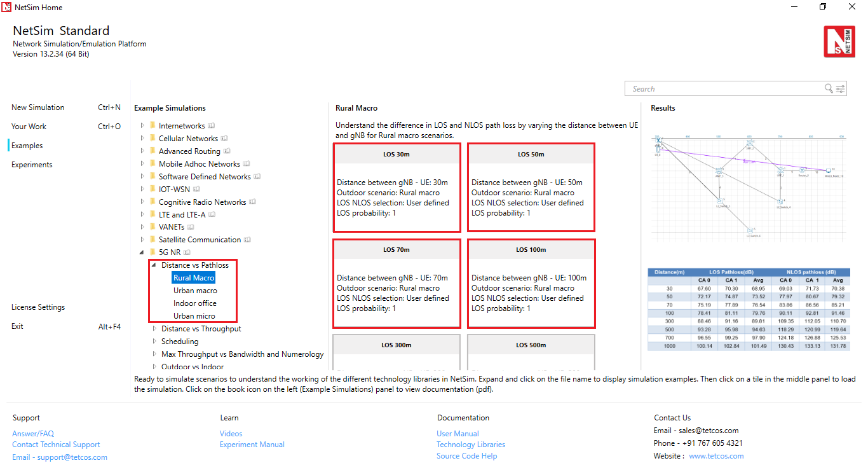Open book icon beside VANETs
This screenshot has width=868, height=463.
pos(191,227)
